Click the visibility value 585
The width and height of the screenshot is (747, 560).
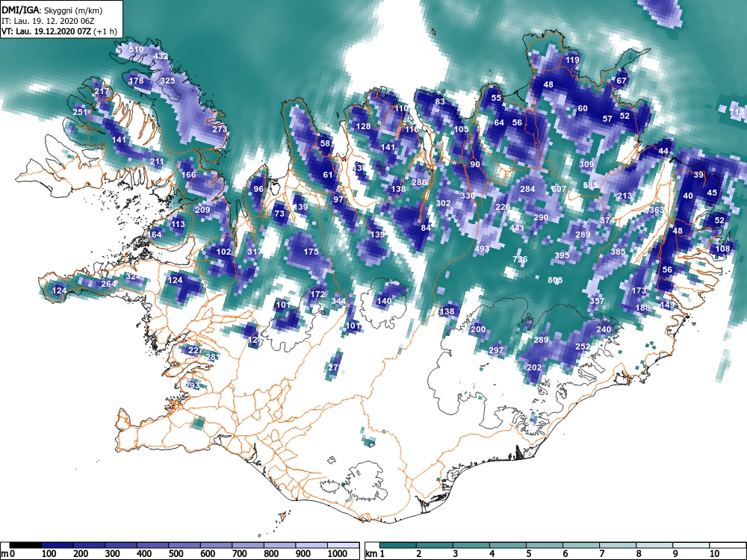(x=590, y=185)
